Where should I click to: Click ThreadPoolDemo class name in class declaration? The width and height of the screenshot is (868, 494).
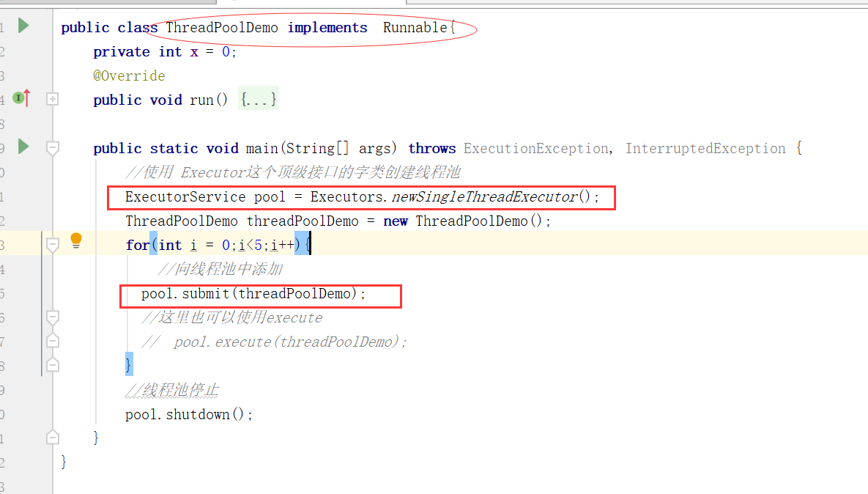click(222, 27)
